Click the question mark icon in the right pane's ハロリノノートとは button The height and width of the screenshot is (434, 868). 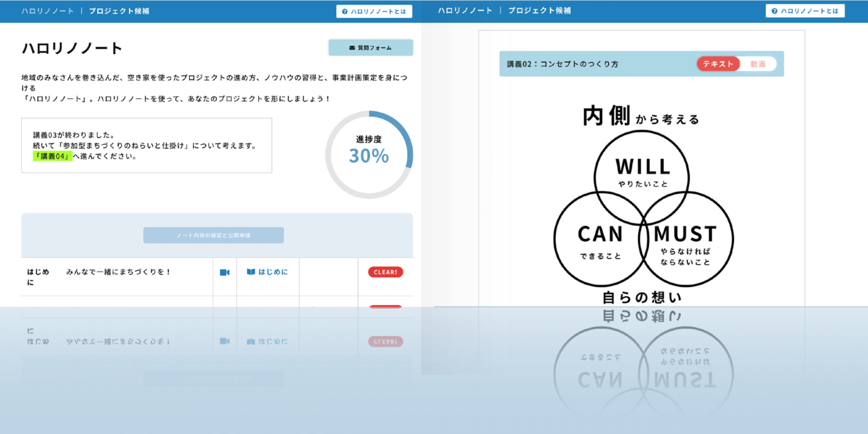pos(774,11)
